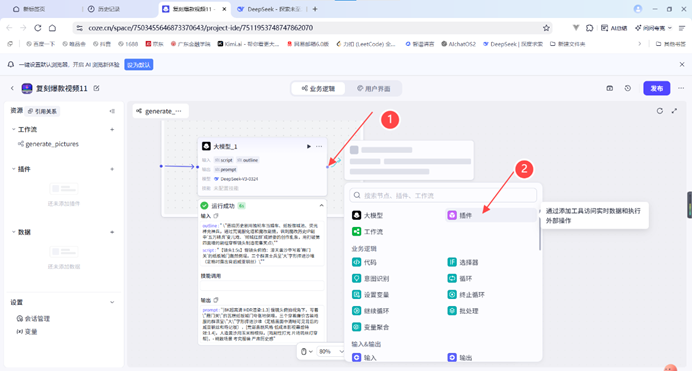Image resolution: width=692 pixels, height=371 pixels.
Task: Insert the 输出 output node
Action: click(x=460, y=357)
